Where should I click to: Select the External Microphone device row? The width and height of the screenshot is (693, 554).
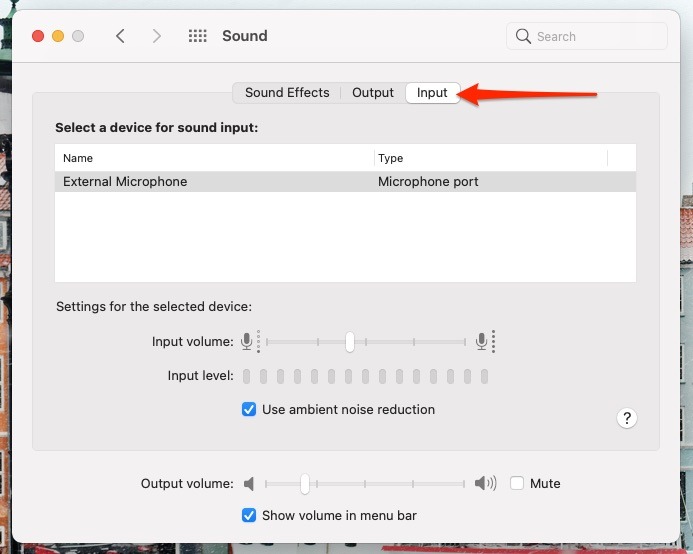click(345, 182)
